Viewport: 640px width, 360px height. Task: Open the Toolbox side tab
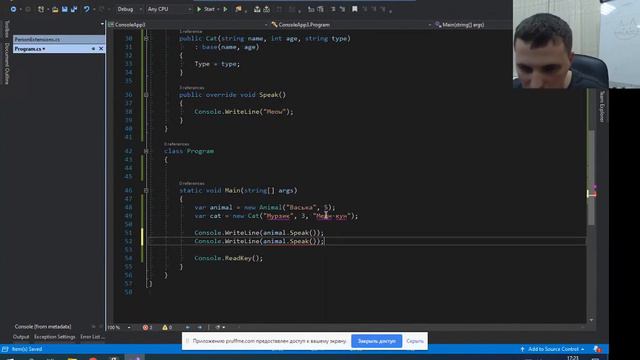click(6, 29)
